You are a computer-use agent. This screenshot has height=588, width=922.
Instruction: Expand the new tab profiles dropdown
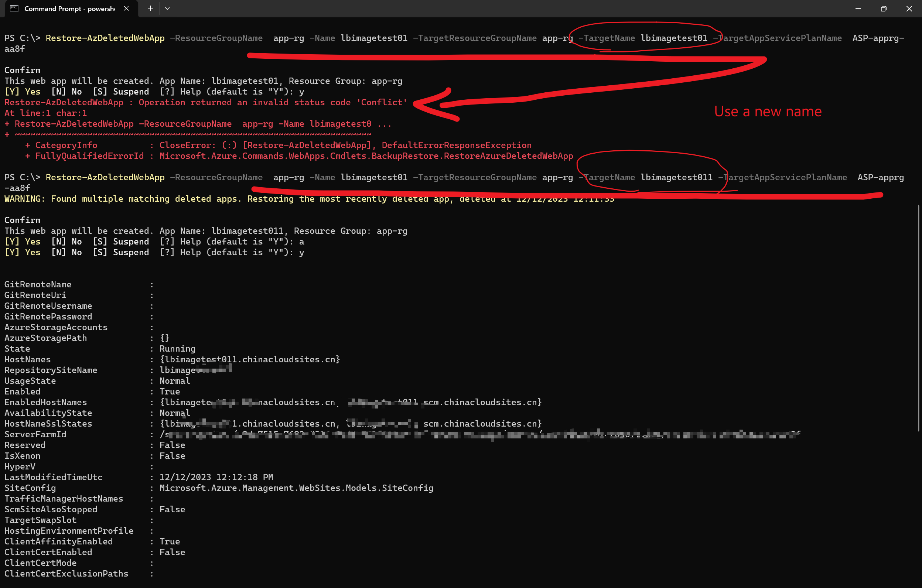tap(167, 8)
